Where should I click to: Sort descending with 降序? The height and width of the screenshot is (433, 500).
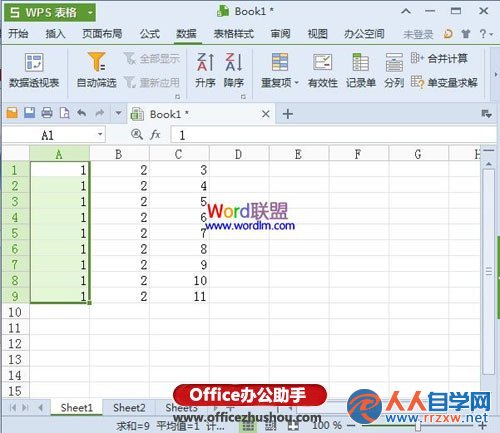coord(234,70)
